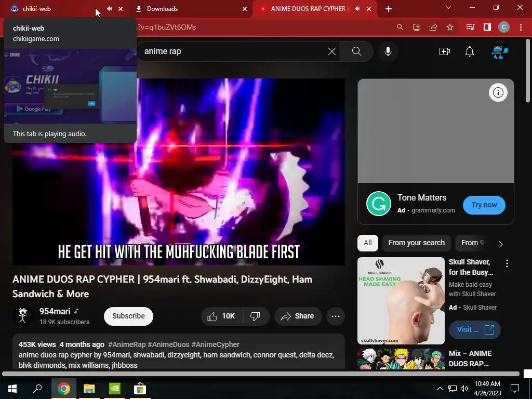Image resolution: width=532 pixels, height=399 pixels.
Task: Close the ANIME DUOS RAP CYPHER tab
Action: tap(369, 9)
